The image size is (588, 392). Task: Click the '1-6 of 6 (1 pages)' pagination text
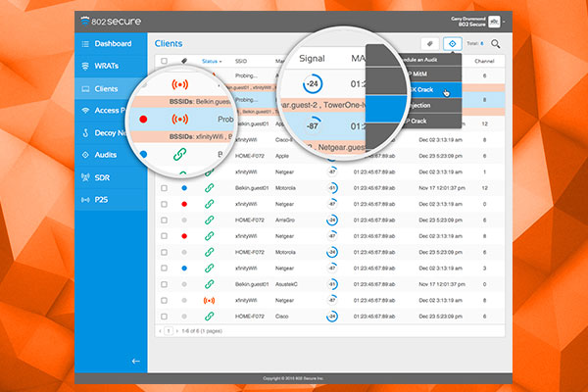coord(202,331)
